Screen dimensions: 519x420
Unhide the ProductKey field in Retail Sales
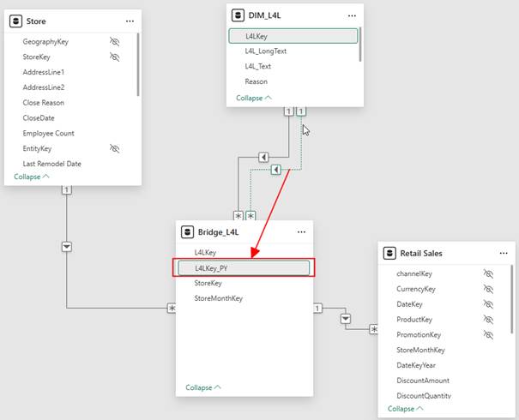point(488,319)
